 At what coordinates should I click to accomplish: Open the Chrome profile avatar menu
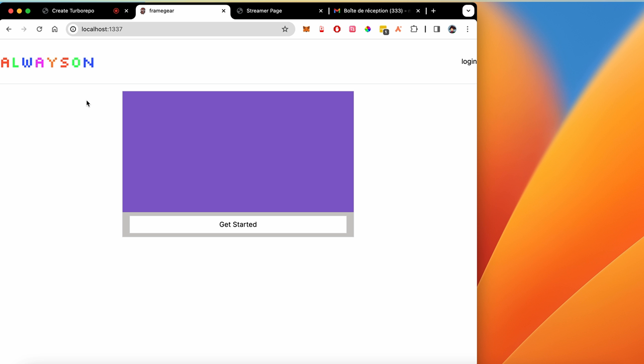[452, 29]
